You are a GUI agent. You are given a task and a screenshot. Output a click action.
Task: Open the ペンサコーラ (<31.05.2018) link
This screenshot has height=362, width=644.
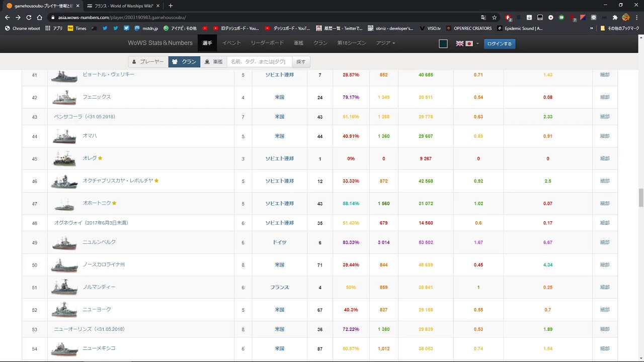pyautogui.click(x=85, y=117)
